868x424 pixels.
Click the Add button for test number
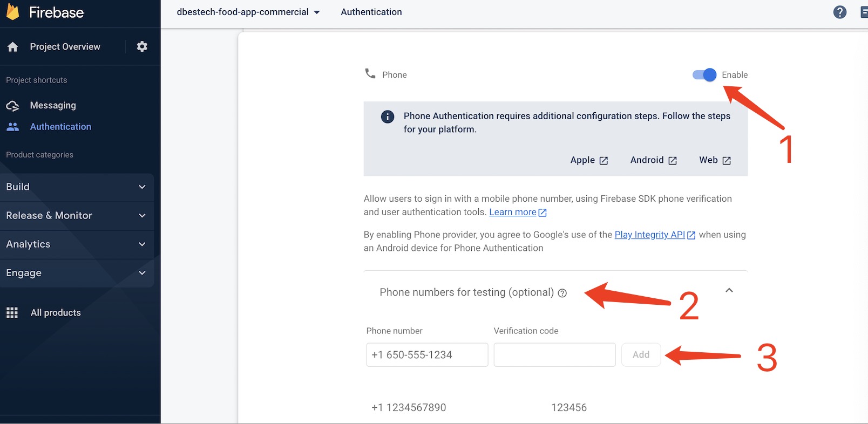641,355
